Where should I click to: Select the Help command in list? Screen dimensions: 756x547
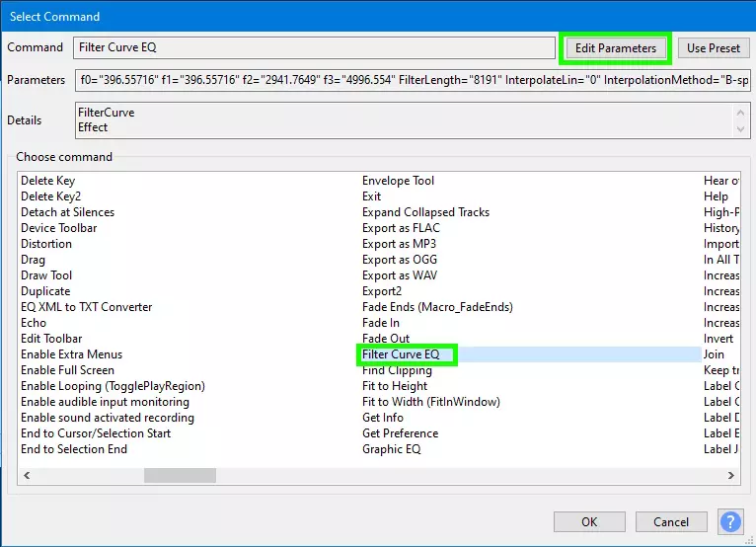click(716, 196)
